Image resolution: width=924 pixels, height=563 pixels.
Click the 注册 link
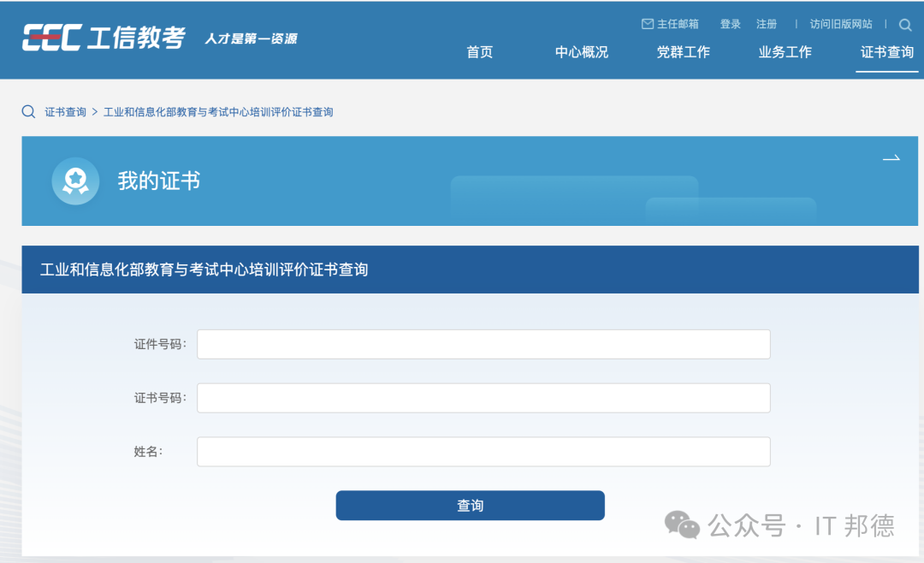coord(767,24)
